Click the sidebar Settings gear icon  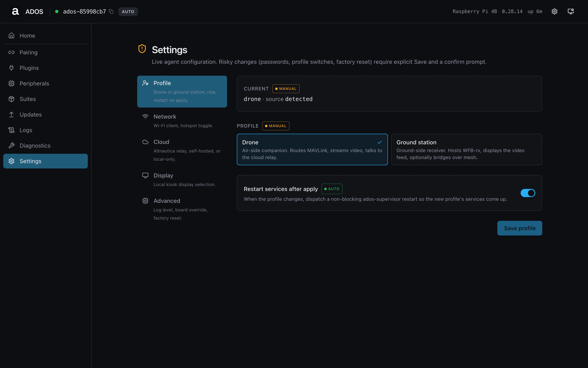pyautogui.click(x=11, y=161)
